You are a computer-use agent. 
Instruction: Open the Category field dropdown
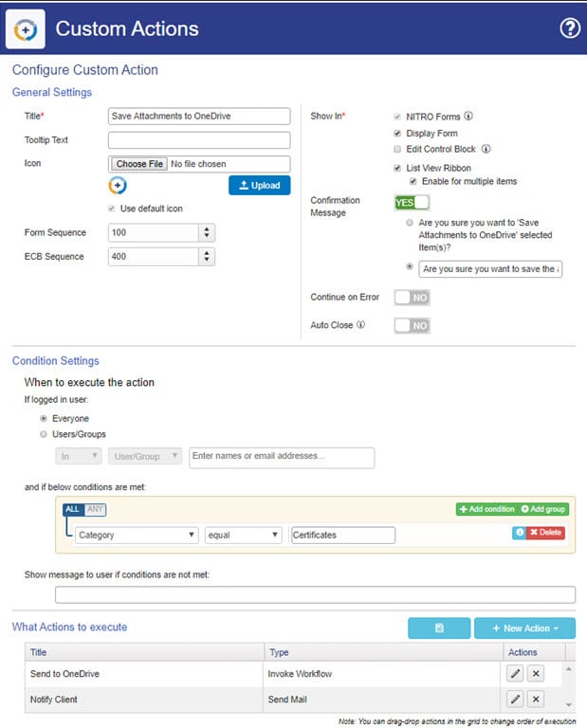[138, 535]
